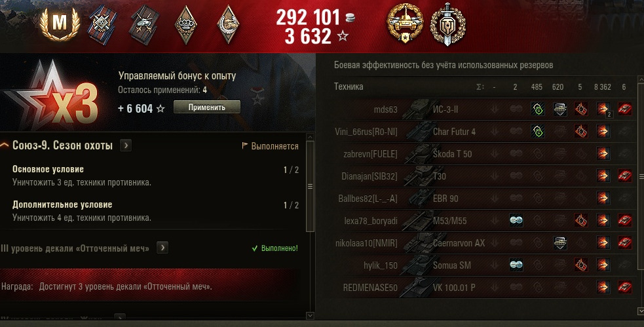Click Vini_66rus's spotting icon
The image size is (644, 327).
538,132
